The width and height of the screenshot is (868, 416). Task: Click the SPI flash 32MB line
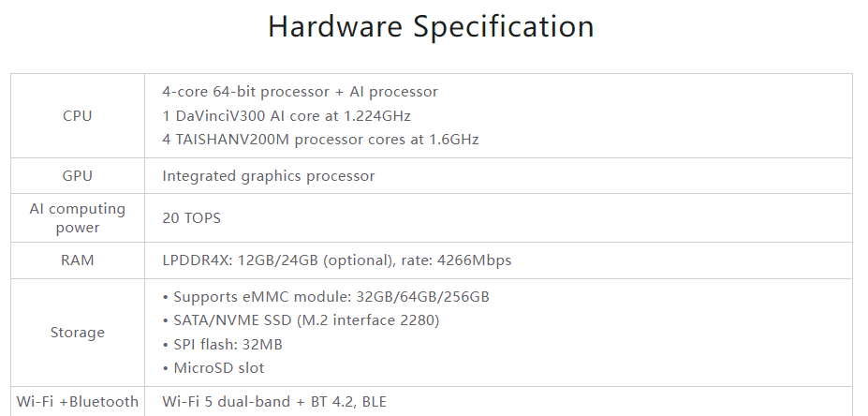pyautogui.click(x=223, y=345)
